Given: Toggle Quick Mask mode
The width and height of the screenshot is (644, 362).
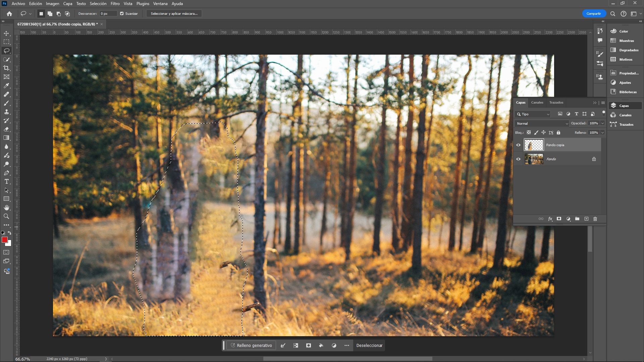Looking at the screenshot, I should click(x=6, y=252).
